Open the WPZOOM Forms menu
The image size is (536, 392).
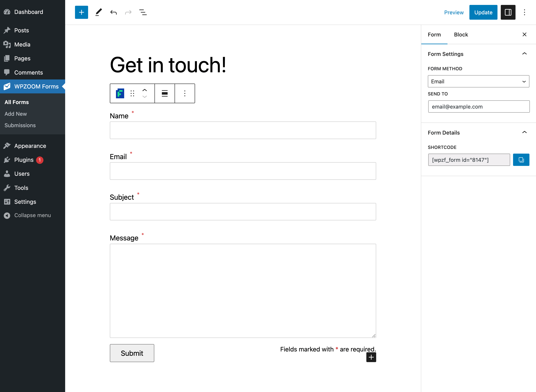pyautogui.click(x=33, y=86)
